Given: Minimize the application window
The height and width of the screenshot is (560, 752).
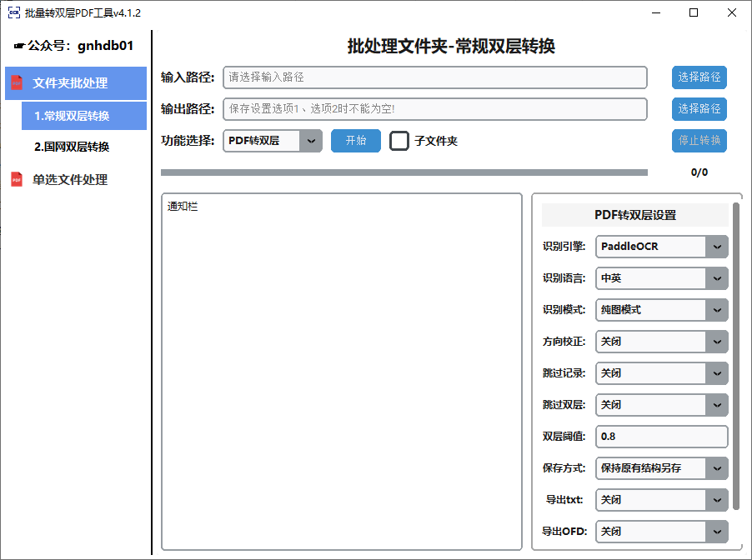Looking at the screenshot, I should [656, 12].
